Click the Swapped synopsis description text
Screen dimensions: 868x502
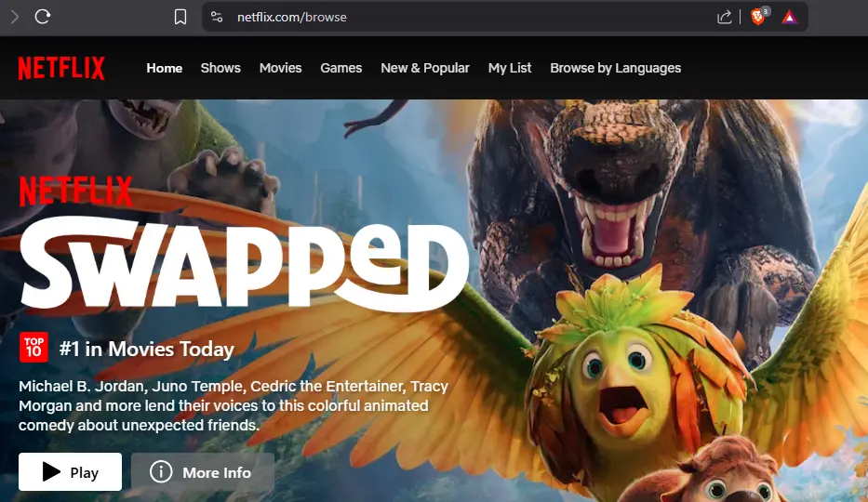click(x=234, y=405)
